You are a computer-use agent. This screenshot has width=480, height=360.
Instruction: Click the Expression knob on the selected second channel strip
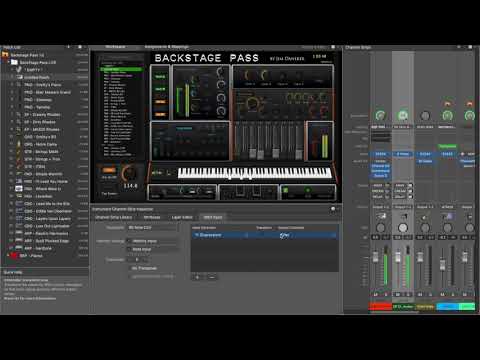pos(403,115)
